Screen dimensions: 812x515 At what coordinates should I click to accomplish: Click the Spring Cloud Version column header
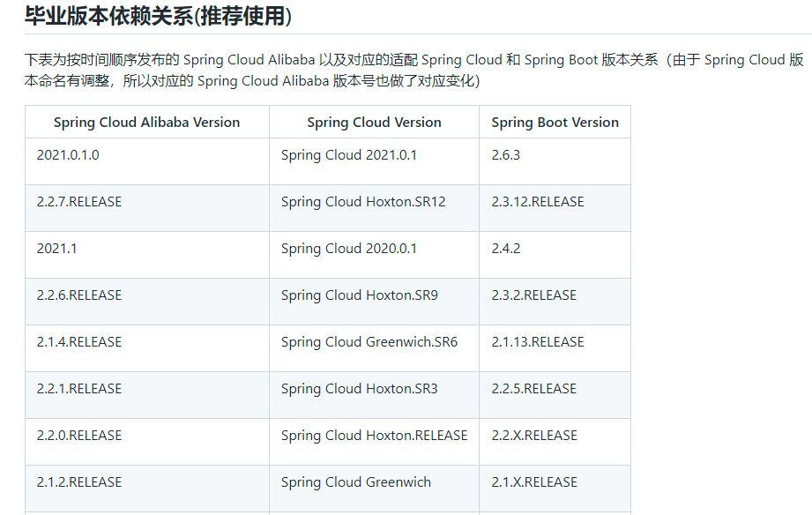pyautogui.click(x=374, y=123)
